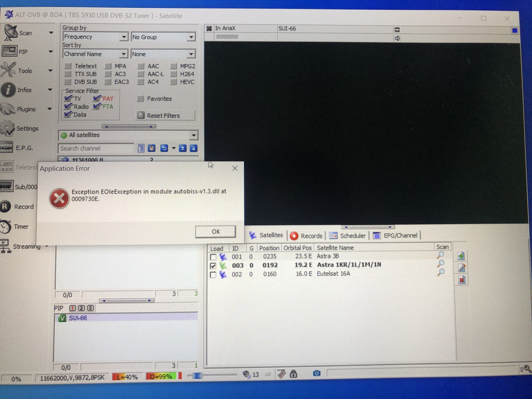Expand the Scan menu arrow
Image resolution: width=532 pixels, height=399 pixels.
[51, 32]
